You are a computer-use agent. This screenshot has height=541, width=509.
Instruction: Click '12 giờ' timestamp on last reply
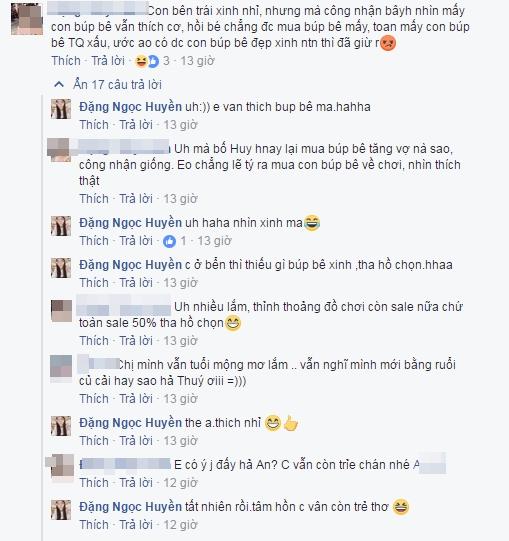click(180, 525)
